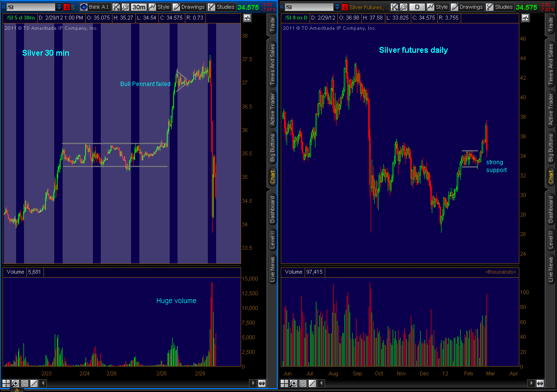
Task: Click the fit-width icon on left chart scrollbar
Action: coord(262,383)
